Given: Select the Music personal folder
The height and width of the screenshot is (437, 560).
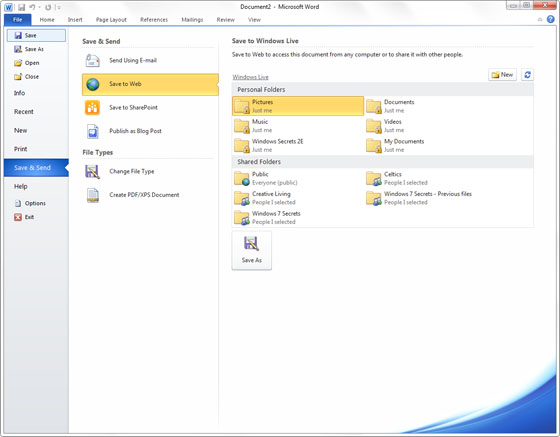Looking at the screenshot, I should coord(298,126).
